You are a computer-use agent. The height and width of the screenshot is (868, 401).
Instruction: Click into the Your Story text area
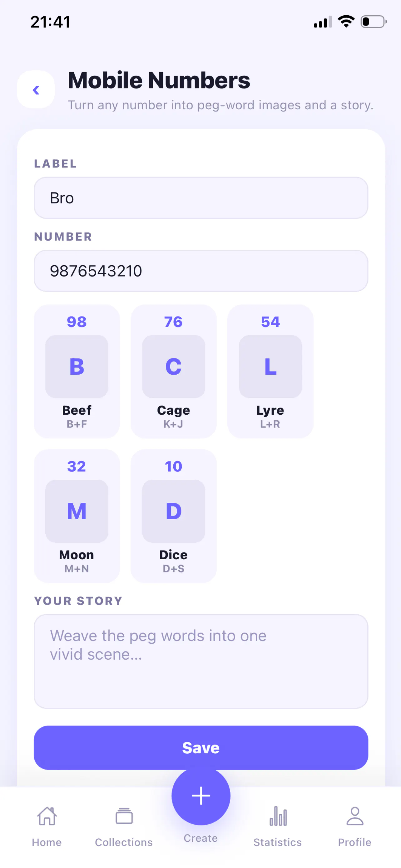[x=201, y=661]
